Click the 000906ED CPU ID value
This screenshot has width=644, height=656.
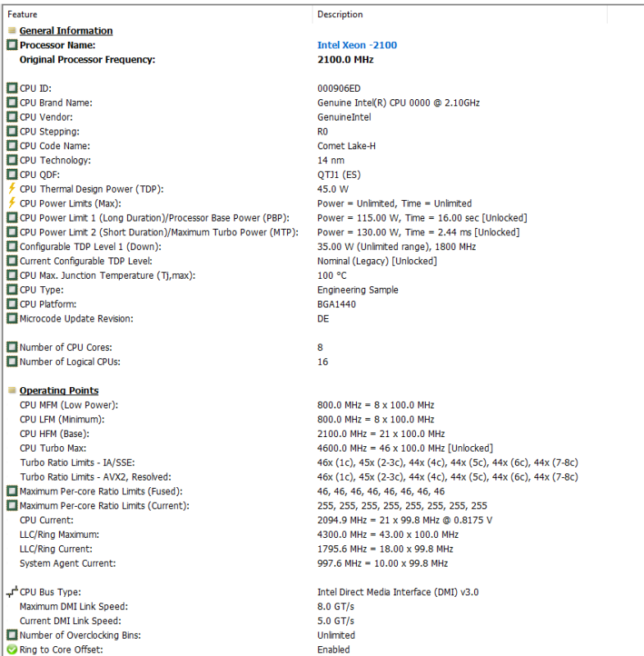tap(339, 89)
